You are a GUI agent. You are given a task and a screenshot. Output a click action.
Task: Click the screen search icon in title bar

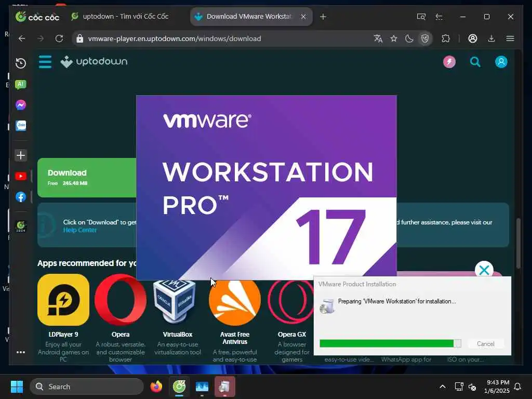421,17
